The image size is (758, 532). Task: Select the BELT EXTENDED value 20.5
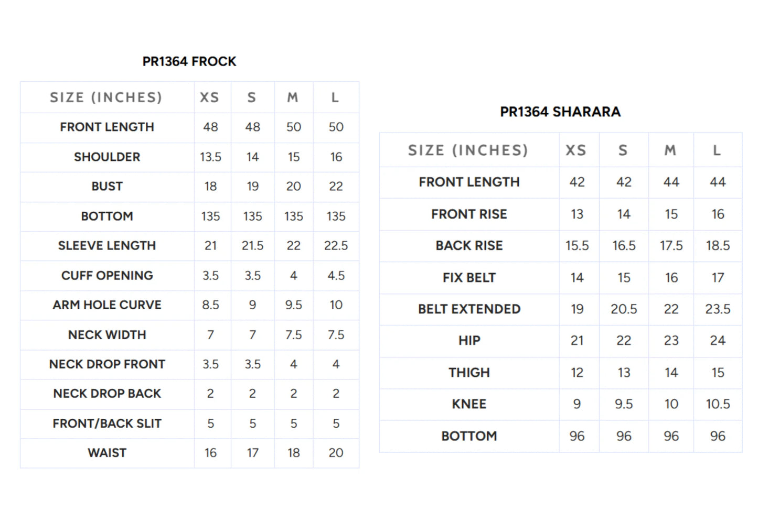point(624,309)
